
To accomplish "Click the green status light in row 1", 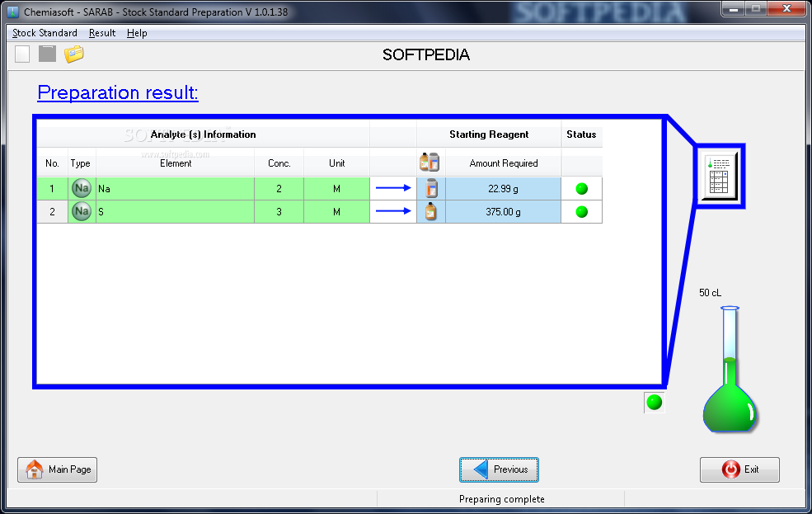I will (581, 189).
